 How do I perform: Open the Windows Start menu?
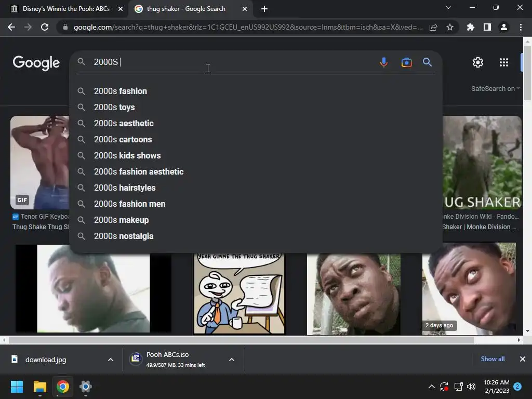[17, 387]
